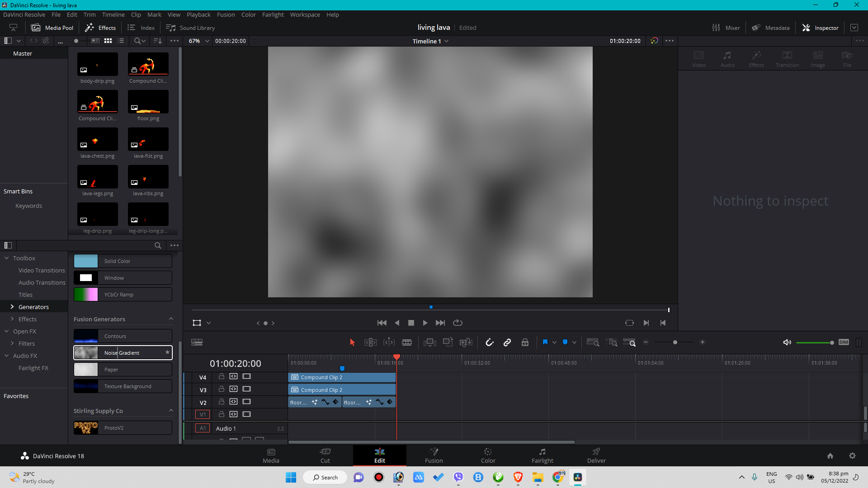Click Overwrite Clip icon in timeline toolbar
868x488 pixels.
point(448,342)
